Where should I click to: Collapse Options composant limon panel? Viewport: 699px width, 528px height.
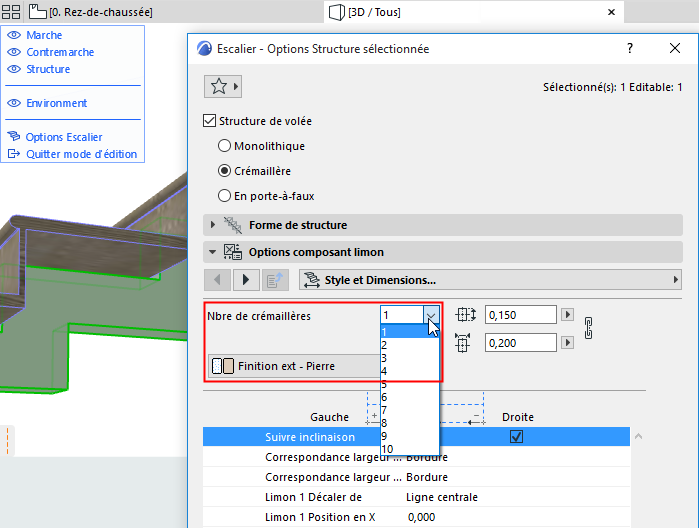click(213, 252)
